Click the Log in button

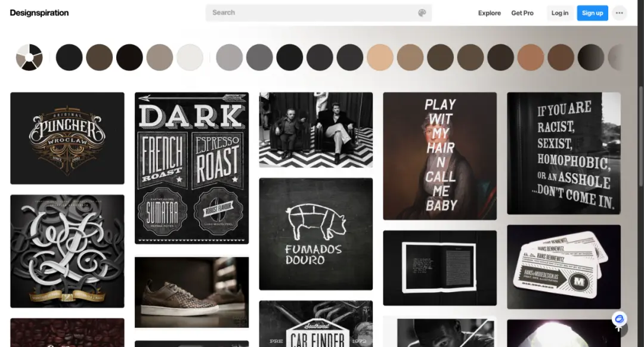pyautogui.click(x=560, y=13)
